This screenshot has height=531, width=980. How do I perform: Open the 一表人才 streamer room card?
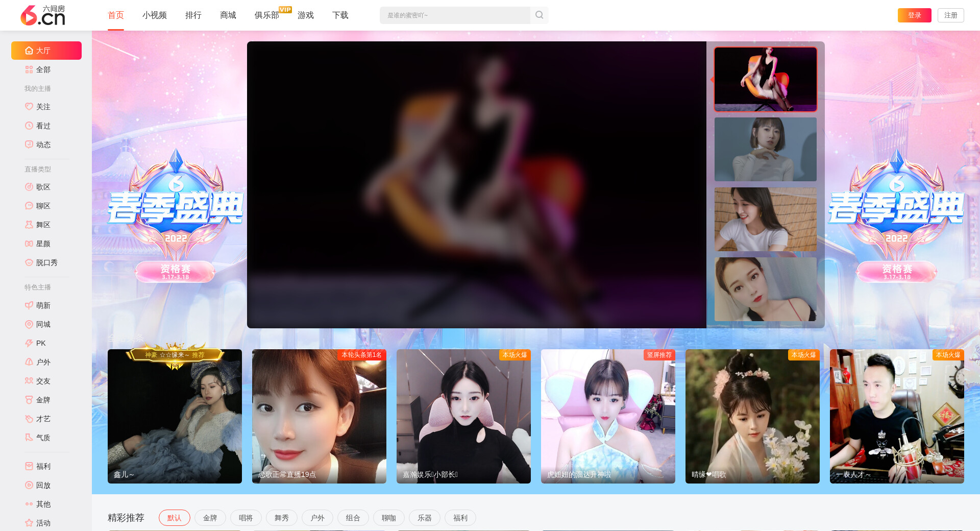click(x=896, y=416)
